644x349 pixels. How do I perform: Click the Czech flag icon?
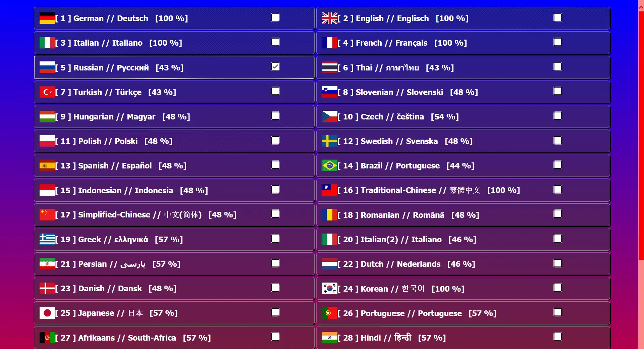click(x=329, y=116)
